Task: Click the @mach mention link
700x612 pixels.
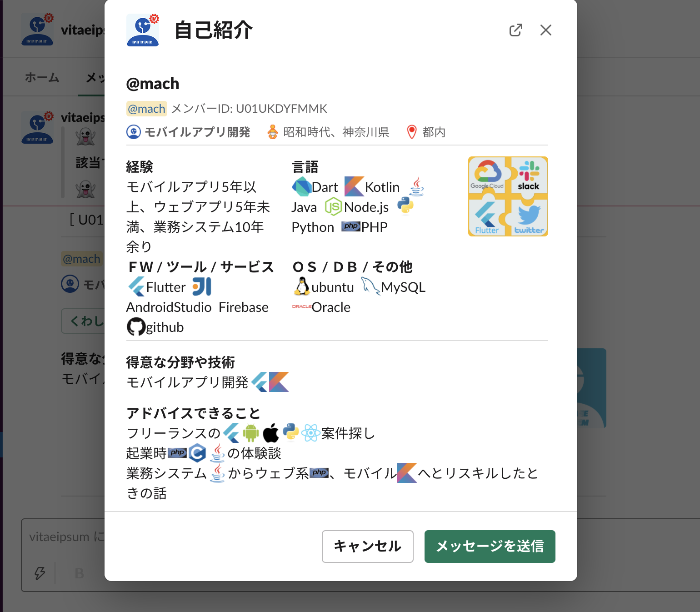Action: pyautogui.click(x=146, y=108)
